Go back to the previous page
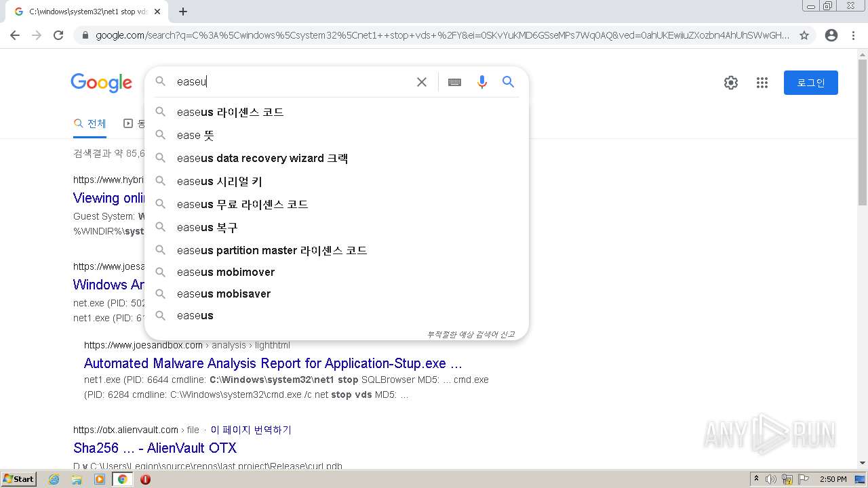 15,35
